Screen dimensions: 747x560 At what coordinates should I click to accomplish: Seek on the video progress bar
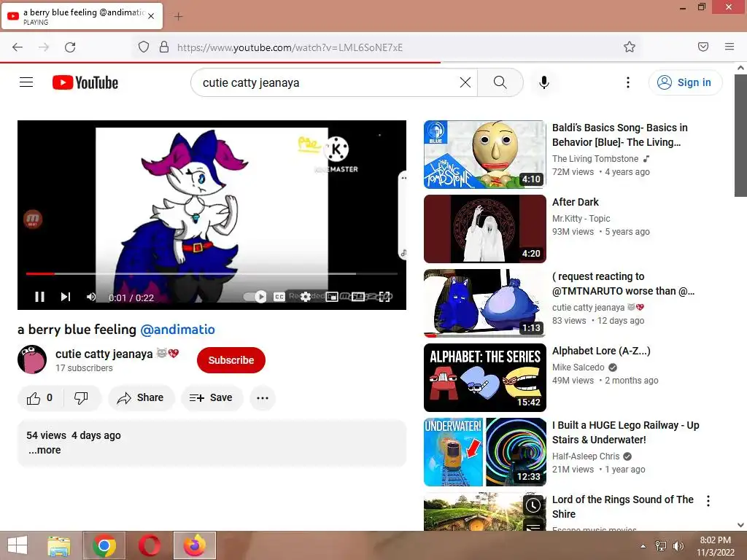pos(212,274)
